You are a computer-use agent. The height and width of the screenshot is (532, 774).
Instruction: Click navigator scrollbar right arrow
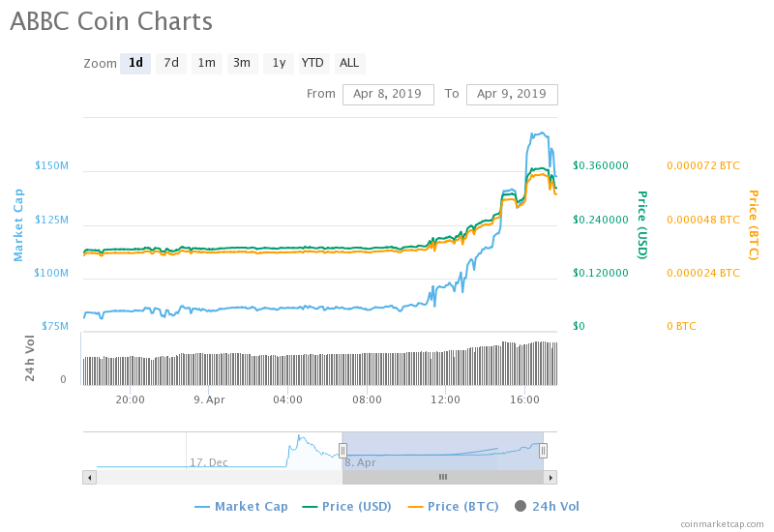[551, 477]
